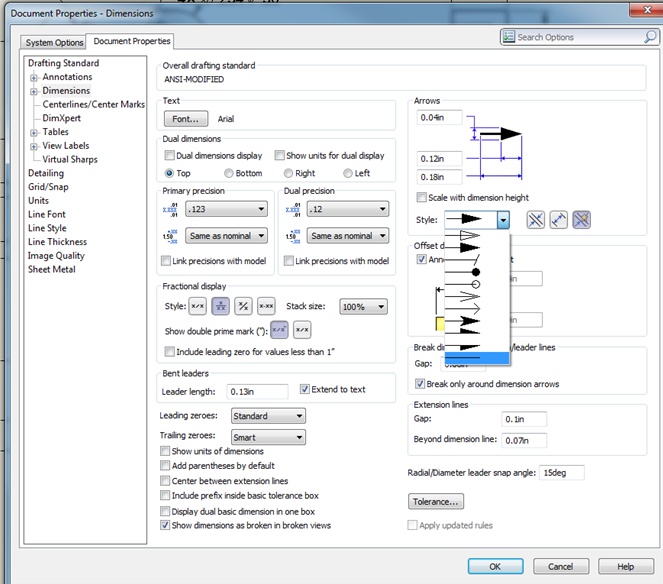Image resolution: width=663 pixels, height=584 pixels.
Task: Choose horizontal x/x fraction style
Action: 197,306
